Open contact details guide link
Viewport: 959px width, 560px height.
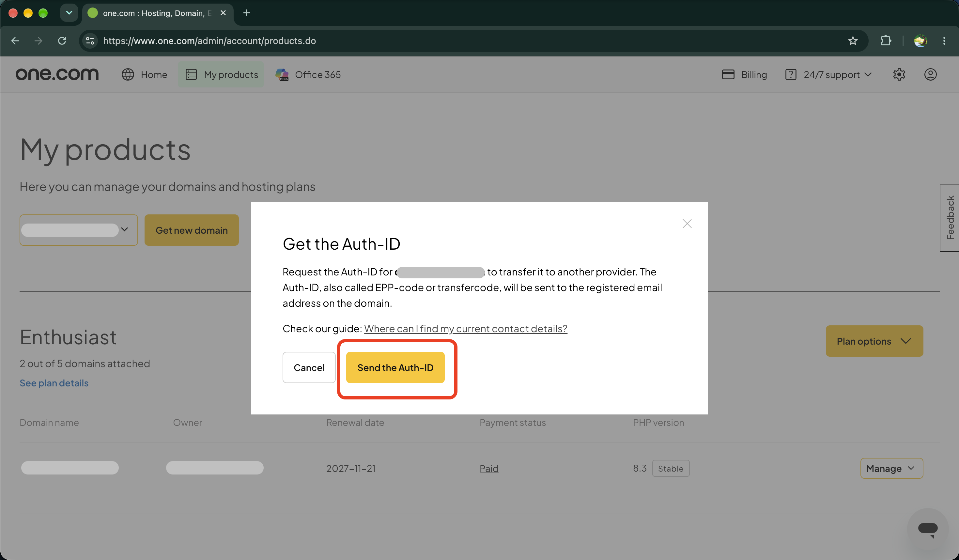[x=465, y=329]
